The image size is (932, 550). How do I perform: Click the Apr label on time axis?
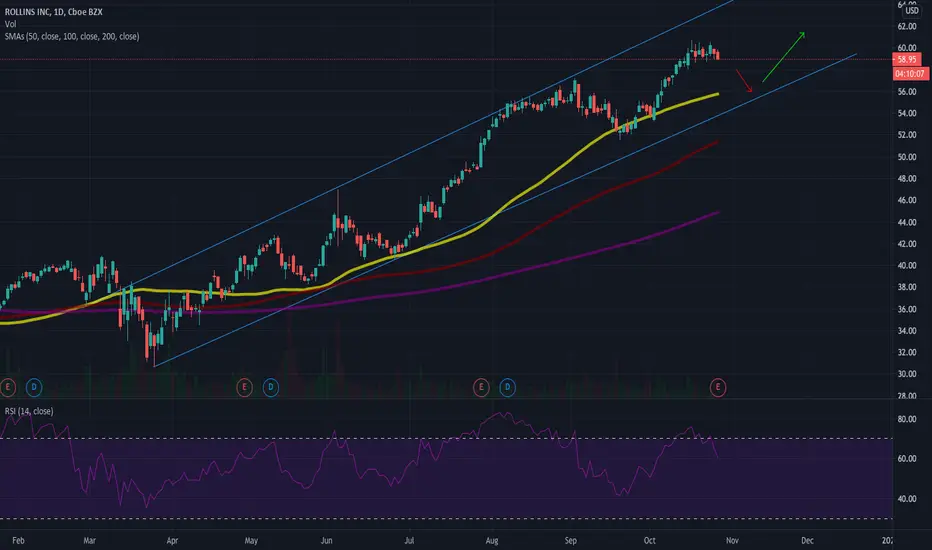pos(172,540)
